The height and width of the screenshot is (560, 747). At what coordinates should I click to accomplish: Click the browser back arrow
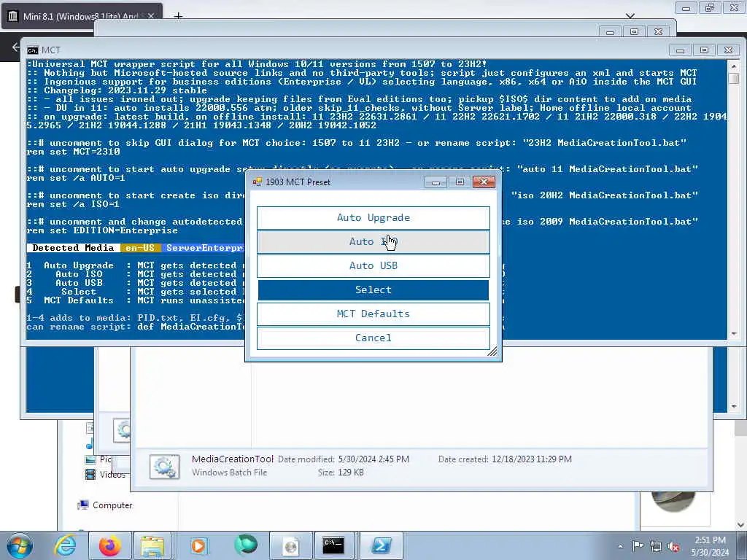[16, 47]
